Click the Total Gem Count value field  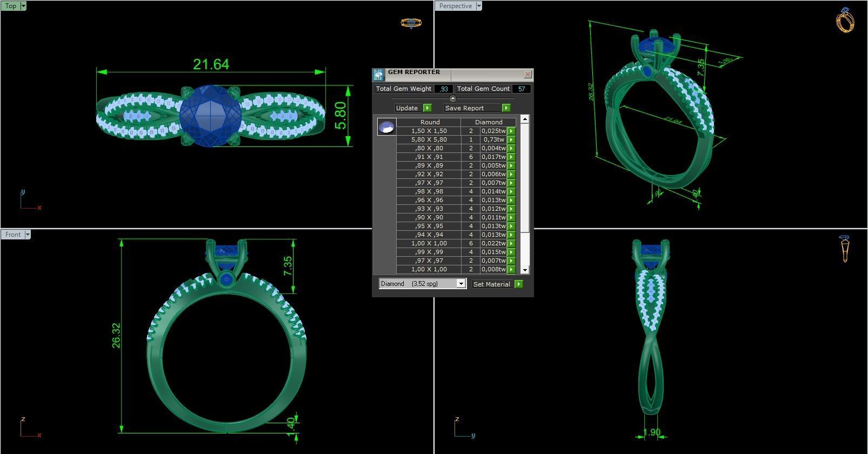(x=521, y=89)
